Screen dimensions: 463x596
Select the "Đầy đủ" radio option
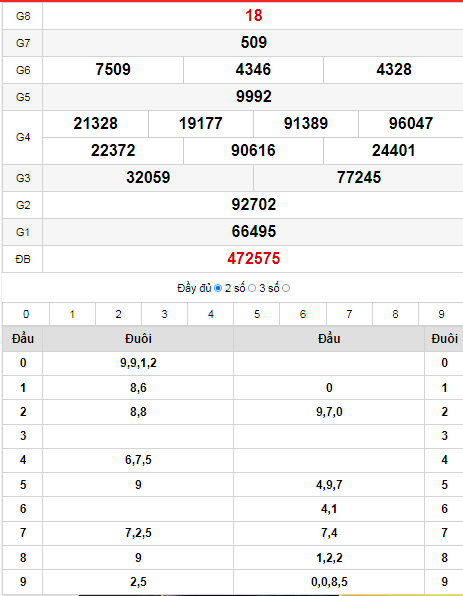click(218, 288)
